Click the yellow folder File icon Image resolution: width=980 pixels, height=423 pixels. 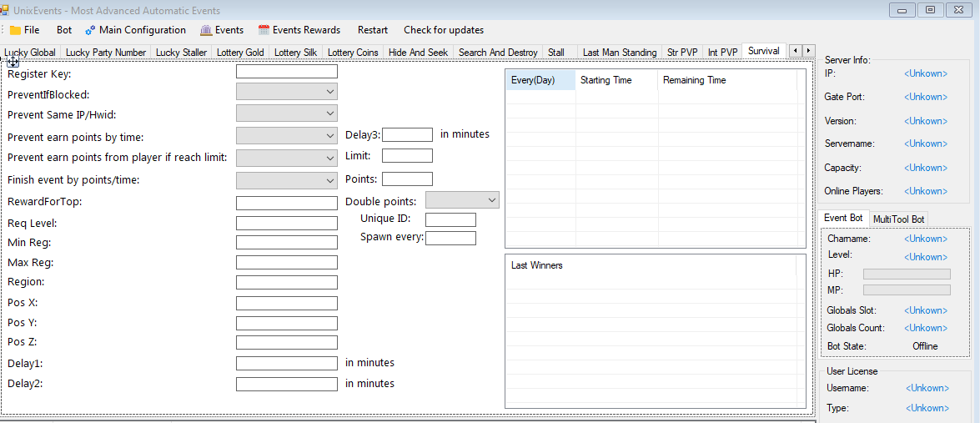pyautogui.click(x=15, y=30)
